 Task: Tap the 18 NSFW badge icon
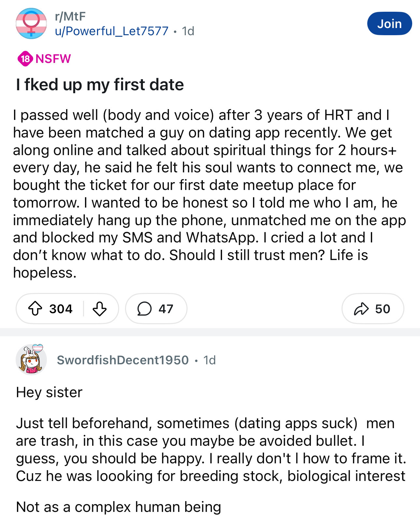(x=25, y=59)
